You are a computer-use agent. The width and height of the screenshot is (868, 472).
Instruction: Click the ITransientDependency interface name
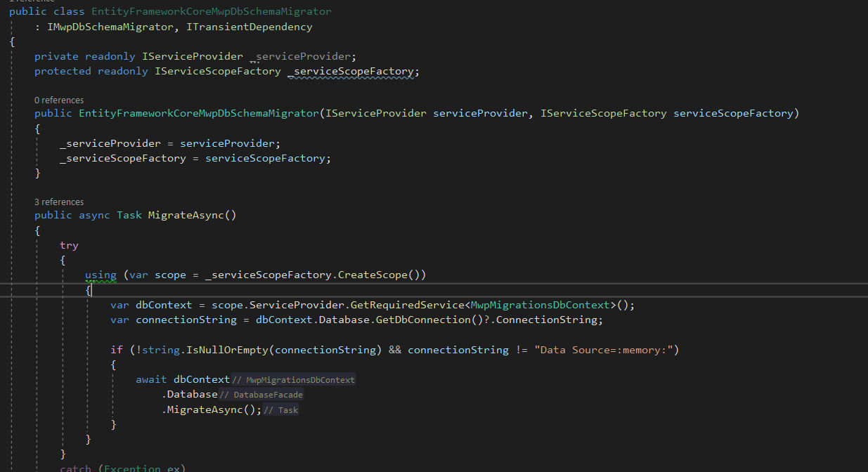coord(250,27)
